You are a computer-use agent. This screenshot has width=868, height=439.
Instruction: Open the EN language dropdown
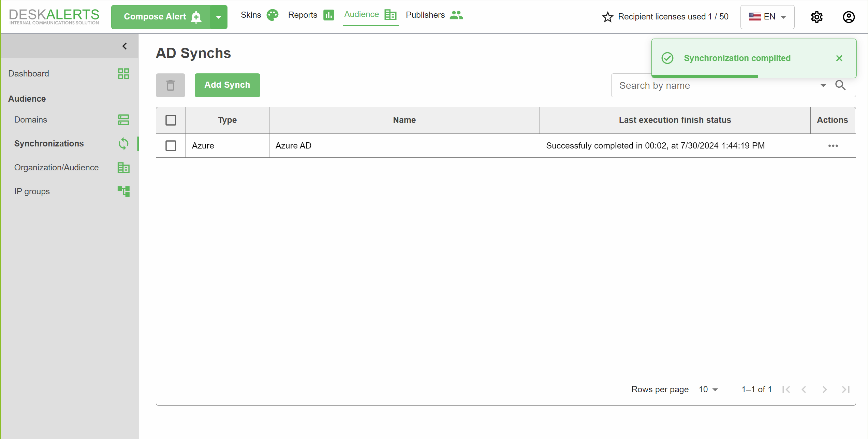point(767,17)
